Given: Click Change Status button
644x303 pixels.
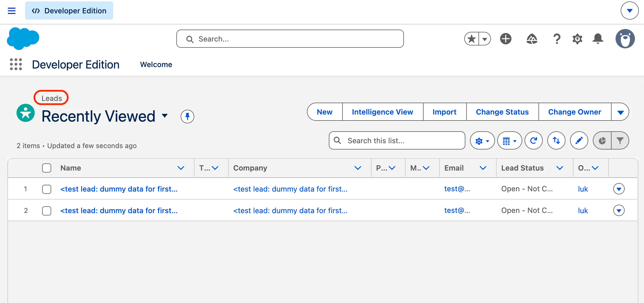Looking at the screenshot, I should [502, 112].
